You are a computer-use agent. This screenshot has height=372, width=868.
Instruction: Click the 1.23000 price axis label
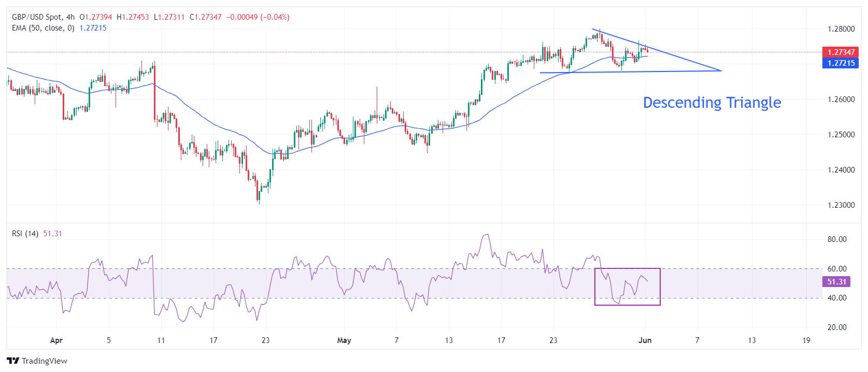pos(841,205)
